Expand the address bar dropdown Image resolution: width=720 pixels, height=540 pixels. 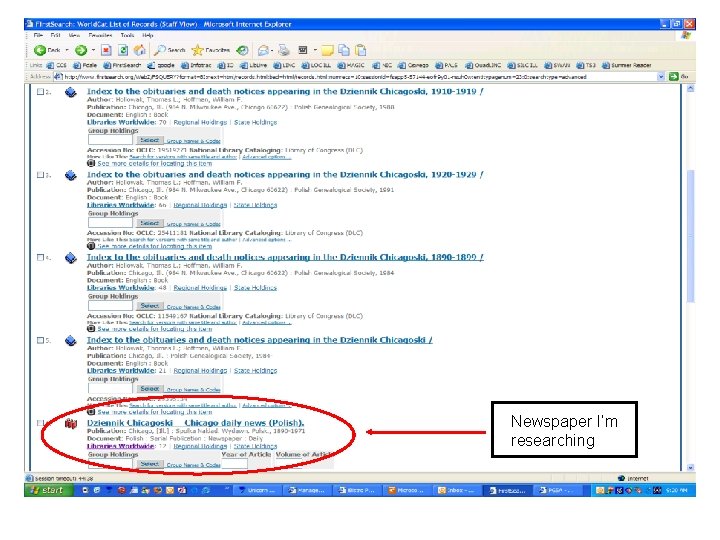pos(661,77)
